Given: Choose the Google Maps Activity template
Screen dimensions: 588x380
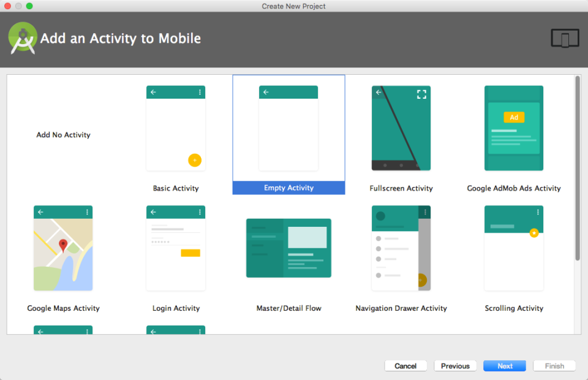Looking at the screenshot, I should [x=63, y=248].
